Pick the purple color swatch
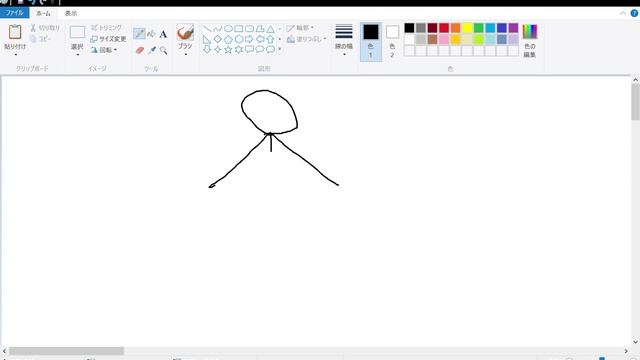Viewport: 640px width, 360px height. (513, 28)
